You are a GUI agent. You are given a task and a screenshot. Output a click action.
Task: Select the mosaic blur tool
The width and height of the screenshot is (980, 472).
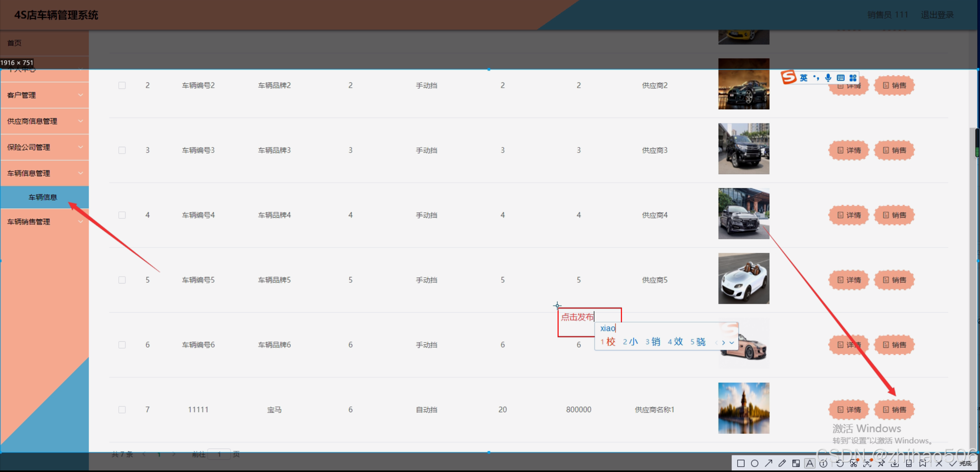pos(796,464)
